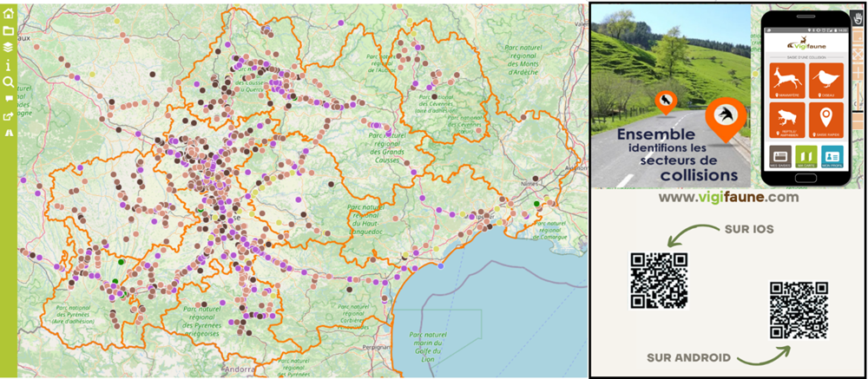
Task: Open the Mes Saisies tab
Action: coord(780,156)
